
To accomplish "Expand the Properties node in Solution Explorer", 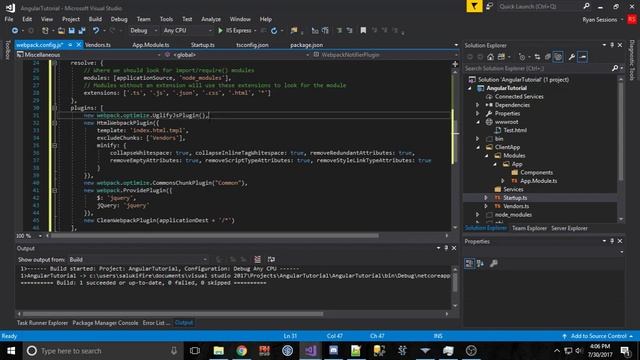I will tap(478, 114).
